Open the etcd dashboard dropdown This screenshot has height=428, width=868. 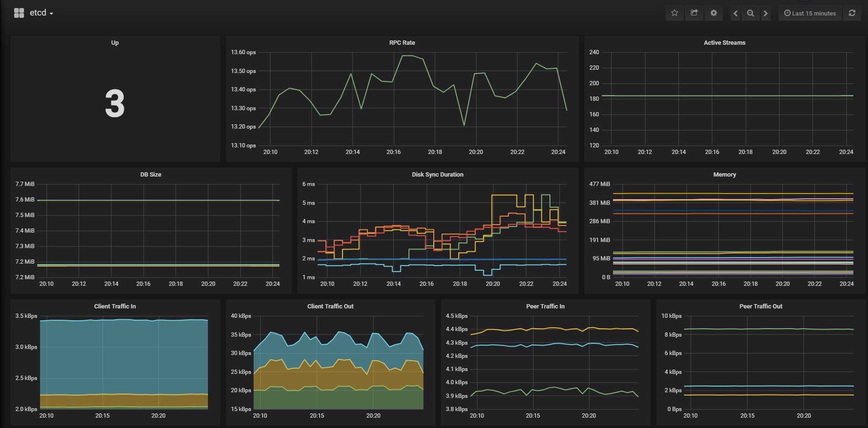click(x=41, y=13)
